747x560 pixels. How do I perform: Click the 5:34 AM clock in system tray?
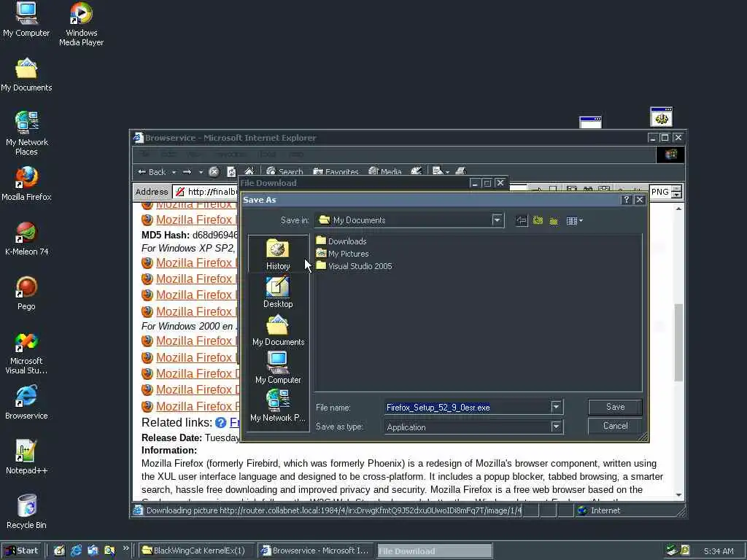(719, 551)
